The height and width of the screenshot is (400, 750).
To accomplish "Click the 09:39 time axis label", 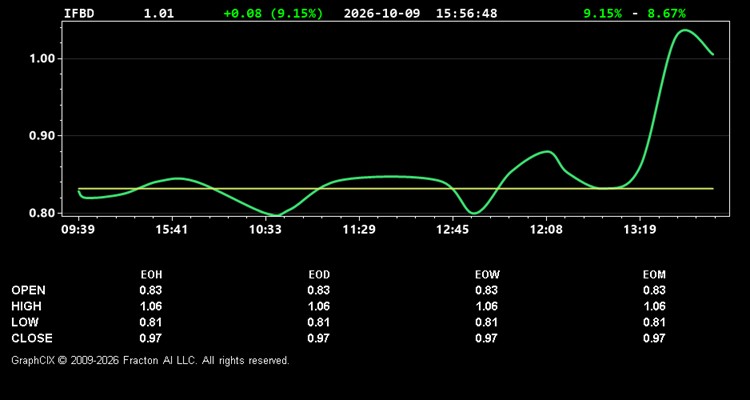I will click(78, 229).
